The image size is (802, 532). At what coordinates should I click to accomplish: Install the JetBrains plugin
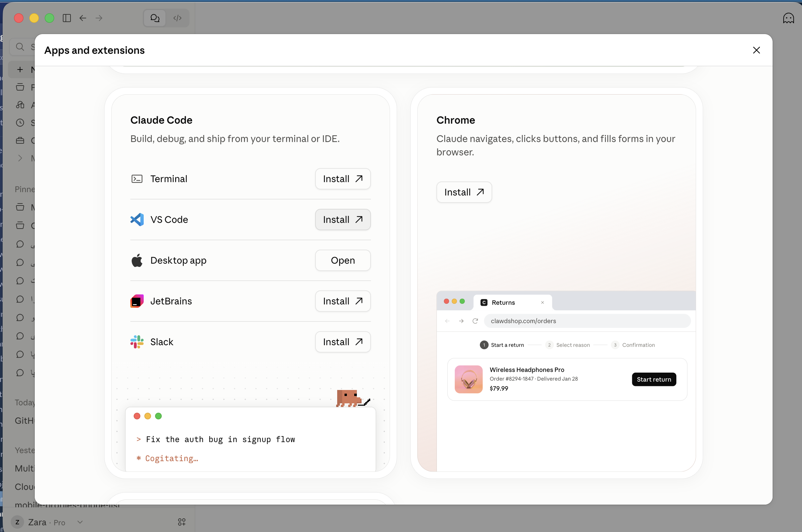point(343,301)
